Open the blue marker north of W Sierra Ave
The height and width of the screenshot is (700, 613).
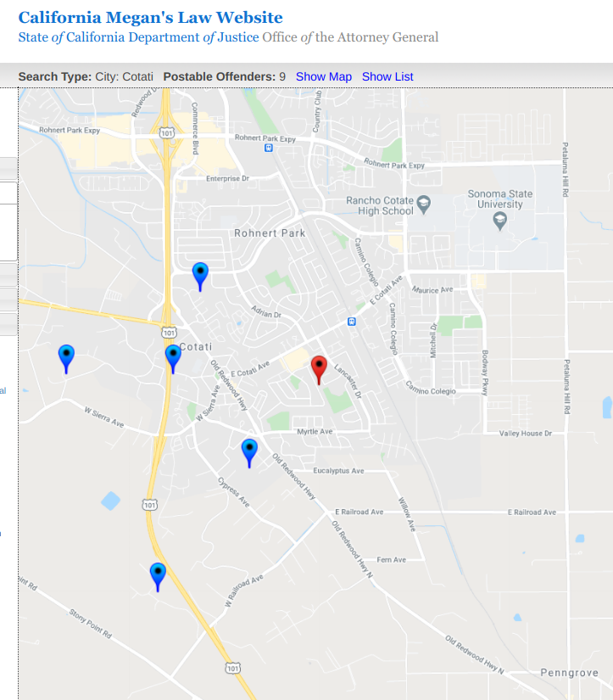[66, 356]
